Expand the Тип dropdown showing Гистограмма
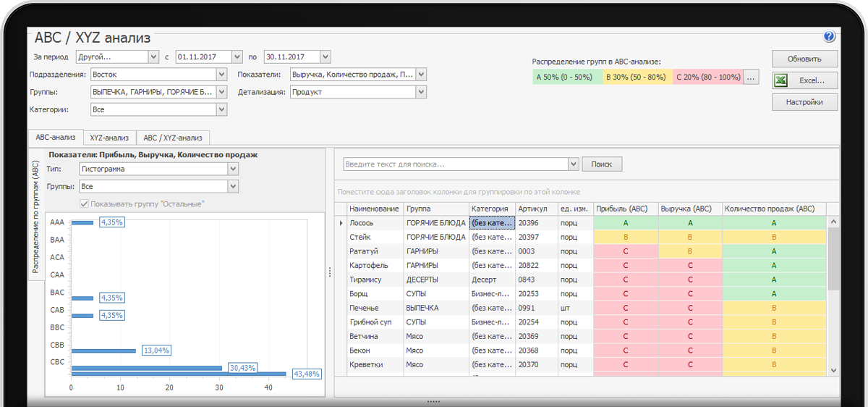Screen dimensions: 868x407 click(232, 169)
